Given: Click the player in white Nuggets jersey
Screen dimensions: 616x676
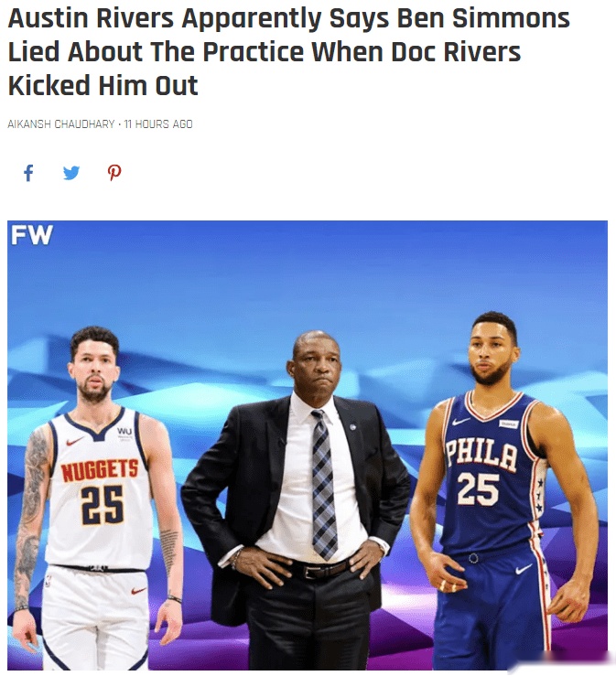Looking at the screenshot, I should point(97,496).
